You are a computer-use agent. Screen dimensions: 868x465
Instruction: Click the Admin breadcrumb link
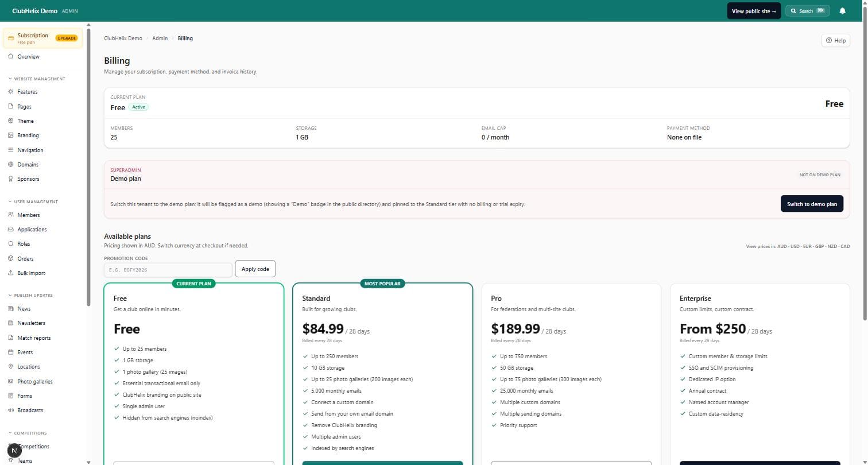(x=160, y=38)
